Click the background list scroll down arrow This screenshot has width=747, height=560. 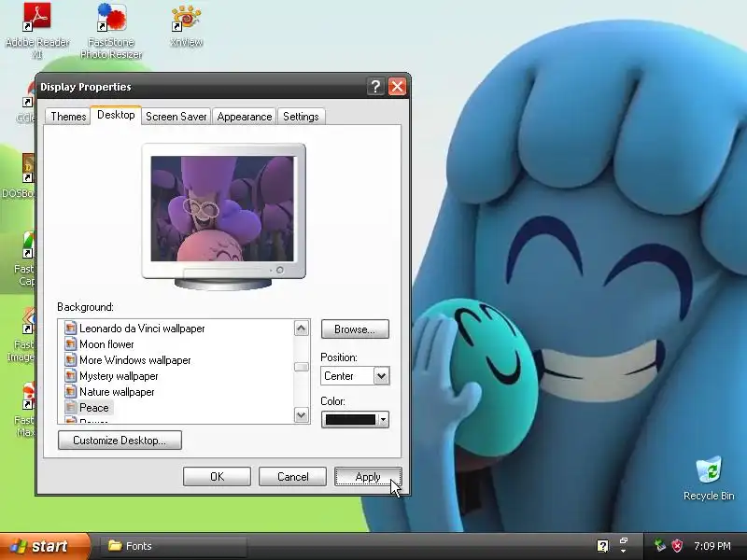(301, 414)
